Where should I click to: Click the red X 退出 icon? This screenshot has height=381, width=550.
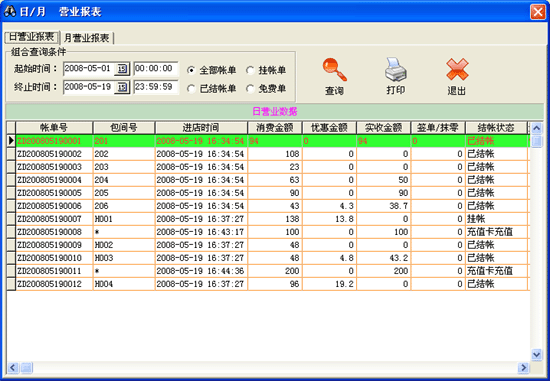click(457, 69)
